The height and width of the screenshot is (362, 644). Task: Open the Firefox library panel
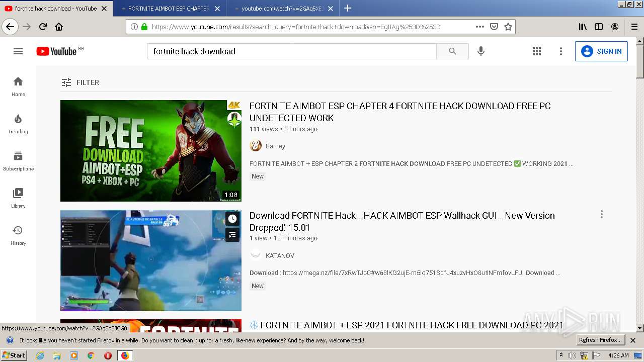[x=583, y=27]
